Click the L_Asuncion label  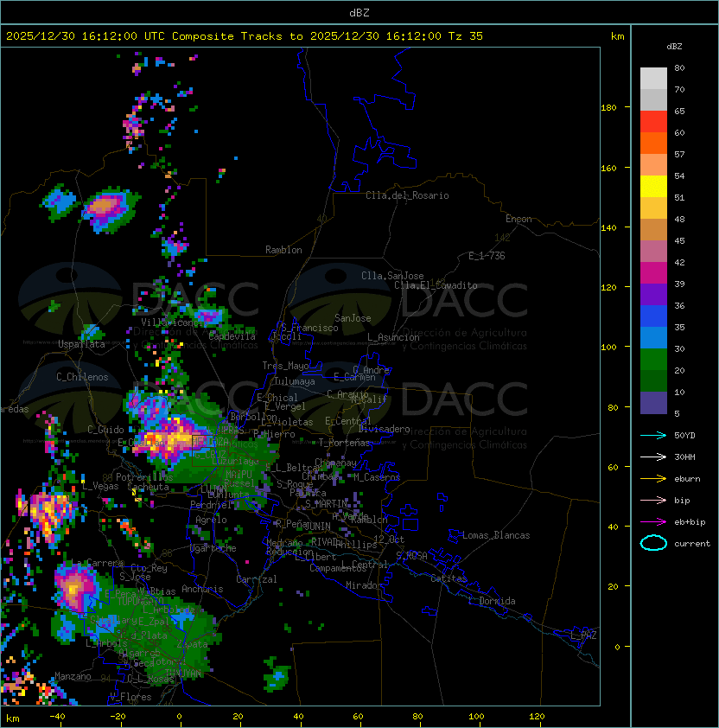[x=393, y=337]
